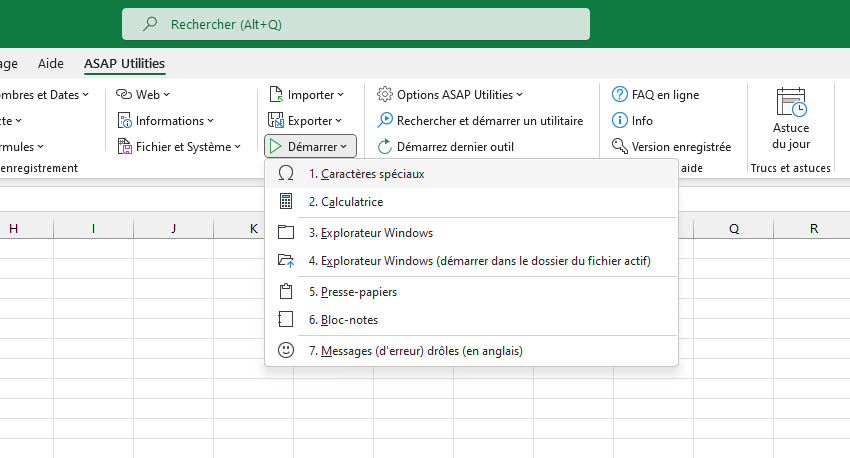Choose 7. Messages (d'erreur) drôles entry

[471, 350]
